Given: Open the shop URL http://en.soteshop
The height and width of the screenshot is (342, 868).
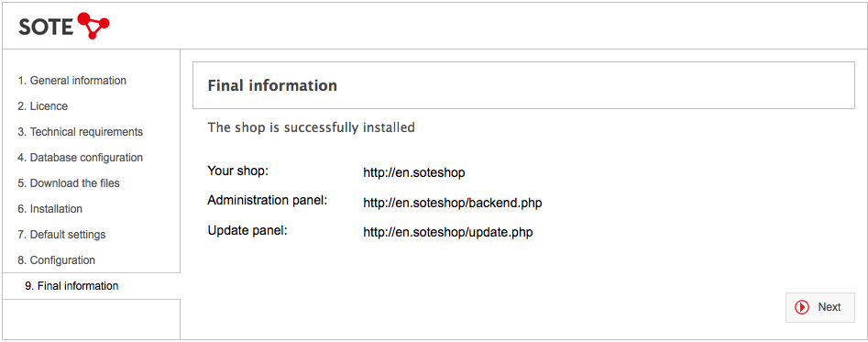Looking at the screenshot, I should [x=414, y=172].
